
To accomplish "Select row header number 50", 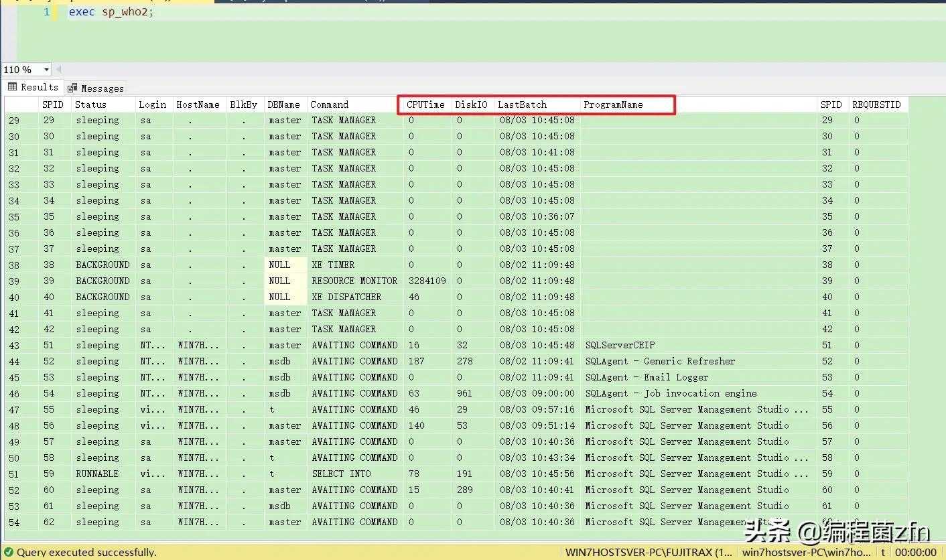I will [21, 458].
